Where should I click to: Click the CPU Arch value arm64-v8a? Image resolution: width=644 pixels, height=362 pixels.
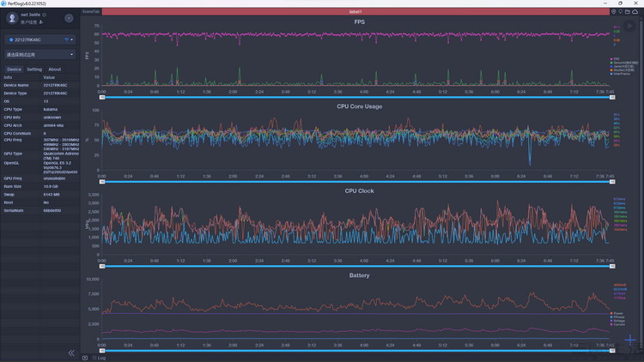coord(53,125)
